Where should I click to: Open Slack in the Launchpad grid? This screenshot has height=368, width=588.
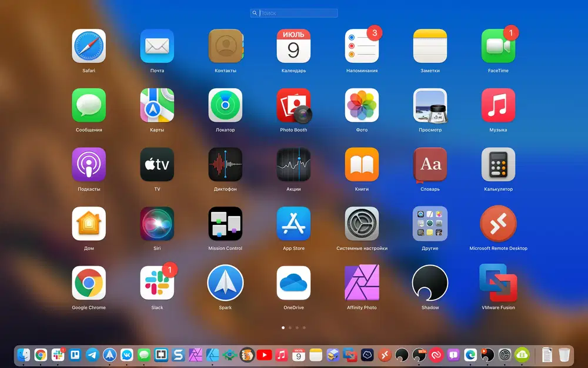coord(157,284)
